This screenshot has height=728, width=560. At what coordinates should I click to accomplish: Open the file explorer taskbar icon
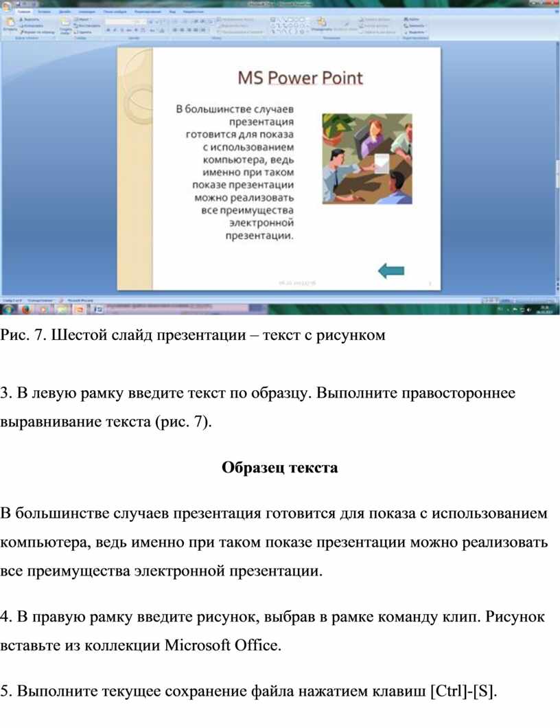62,309
